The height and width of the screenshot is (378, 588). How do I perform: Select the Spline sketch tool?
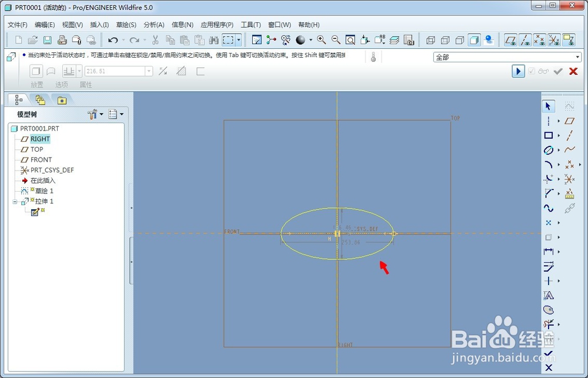point(548,208)
